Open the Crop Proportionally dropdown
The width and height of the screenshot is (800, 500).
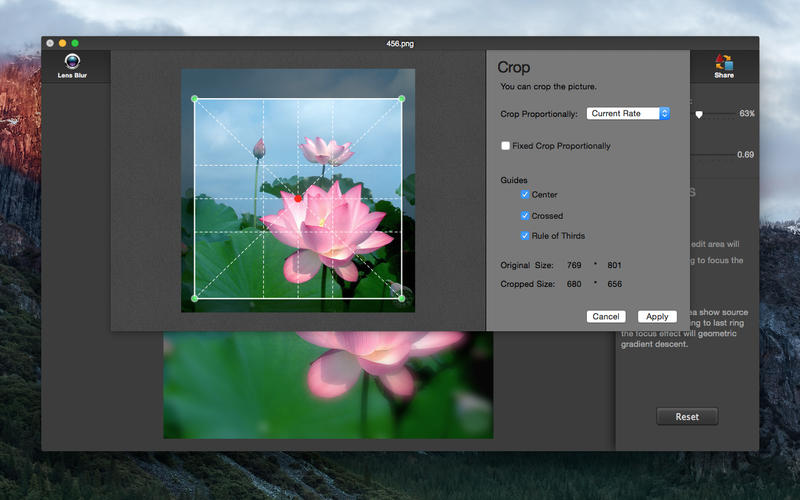tap(628, 113)
